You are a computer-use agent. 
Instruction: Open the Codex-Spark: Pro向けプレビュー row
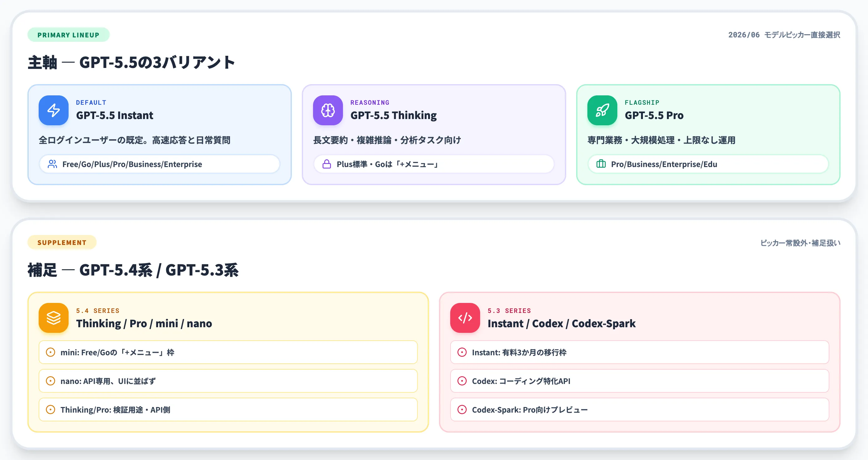pos(639,410)
